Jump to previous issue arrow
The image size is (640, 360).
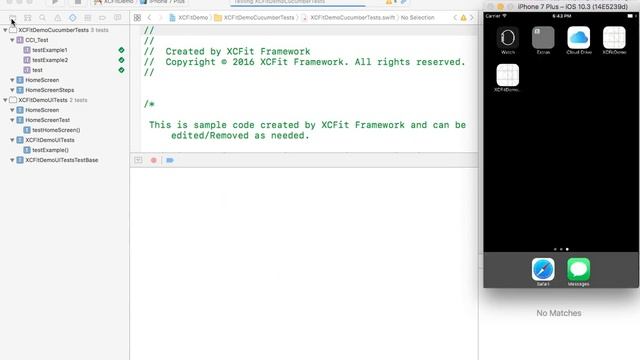[455, 18]
